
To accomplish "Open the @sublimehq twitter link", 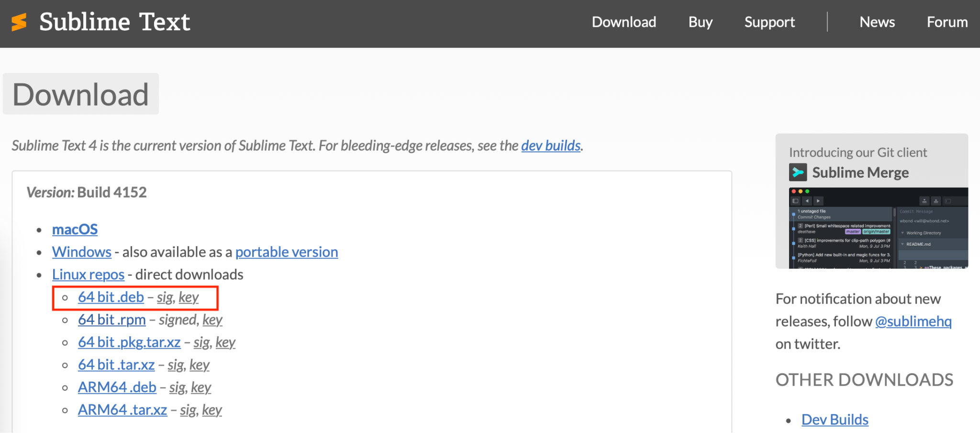I will [x=913, y=321].
